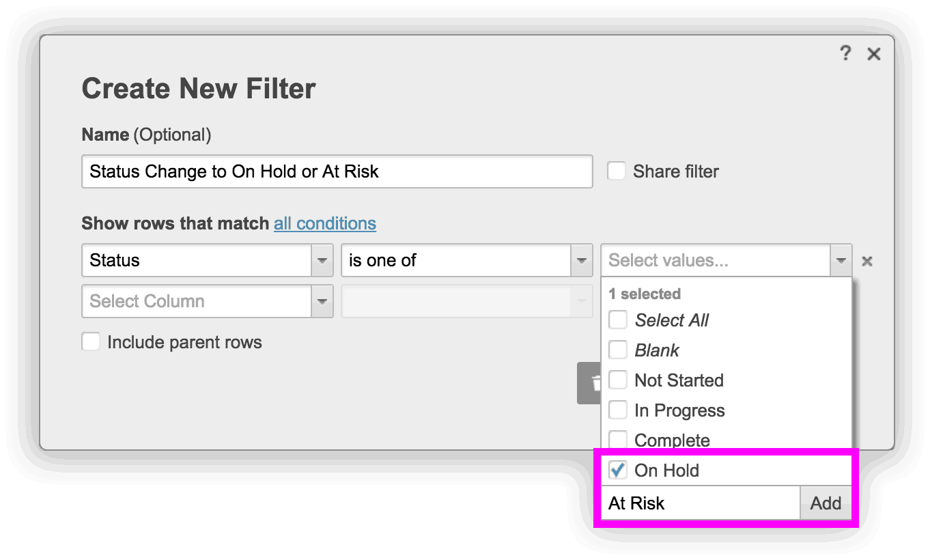
Task: Check the In Progress value
Action: 618,410
